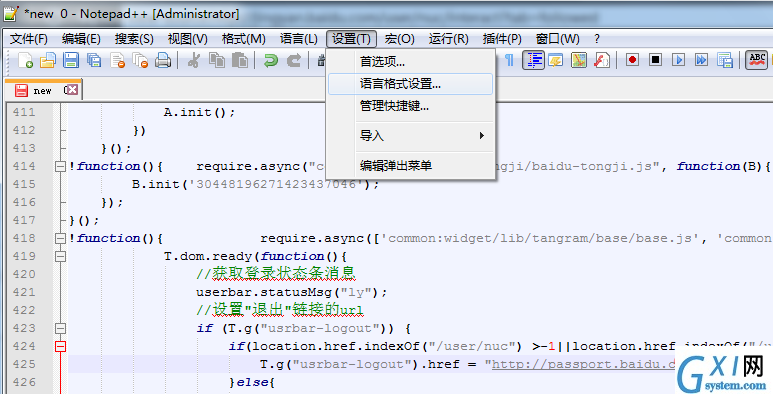Open the ? help menu

597,39
